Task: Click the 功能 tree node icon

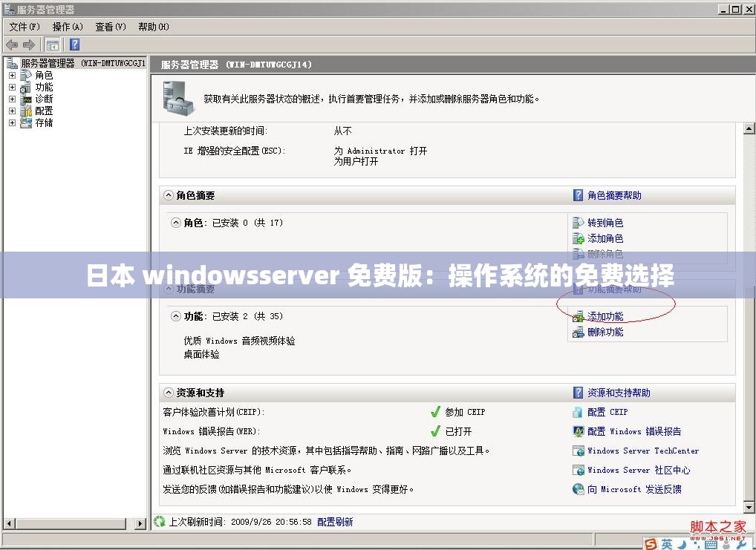Action: pyautogui.click(x=26, y=88)
